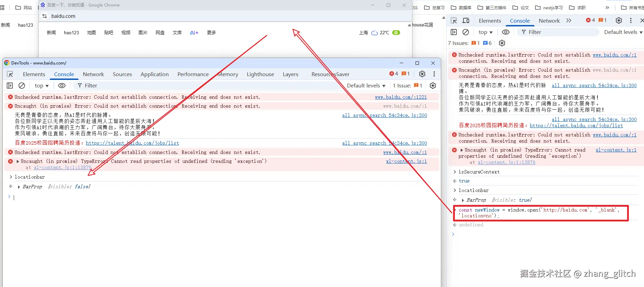Select inspect element icon in DevTools window
644x287 pixels.
(10, 74)
